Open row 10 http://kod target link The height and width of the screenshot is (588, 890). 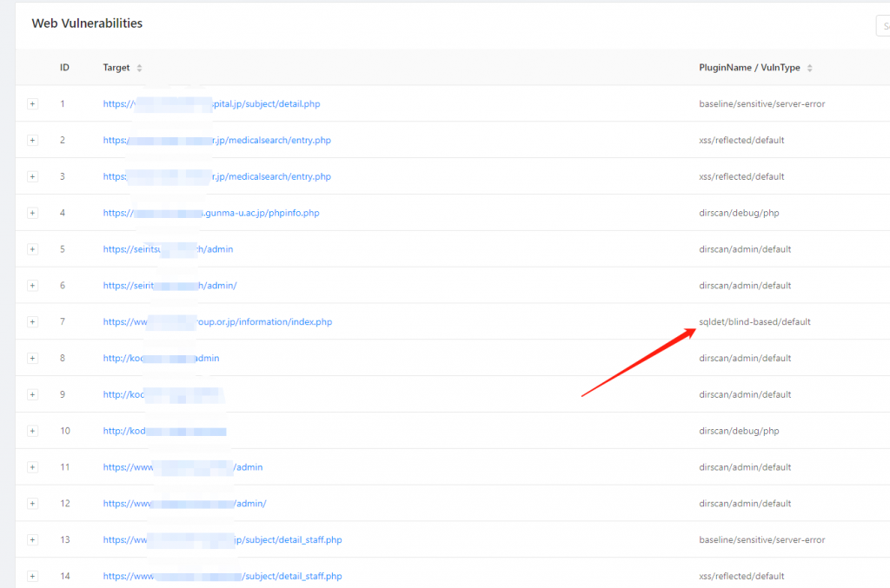pos(164,431)
